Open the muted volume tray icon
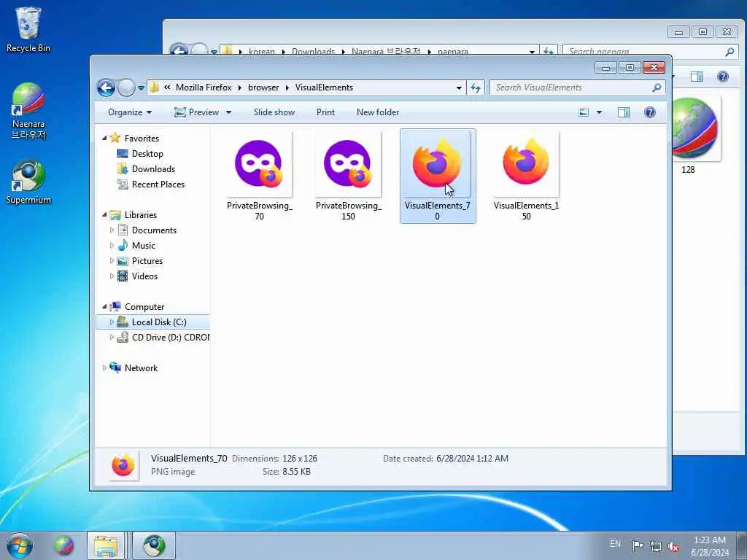Image resolution: width=747 pixels, height=560 pixels. (x=673, y=546)
